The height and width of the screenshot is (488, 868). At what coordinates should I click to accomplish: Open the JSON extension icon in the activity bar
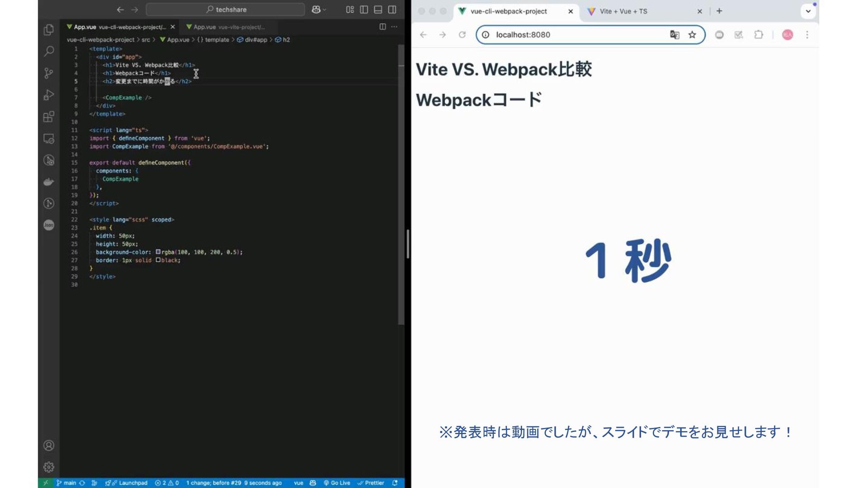point(49,225)
